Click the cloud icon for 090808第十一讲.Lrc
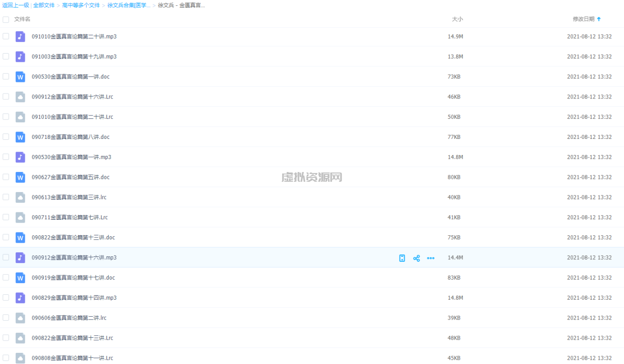The image size is (624, 364). (x=20, y=358)
